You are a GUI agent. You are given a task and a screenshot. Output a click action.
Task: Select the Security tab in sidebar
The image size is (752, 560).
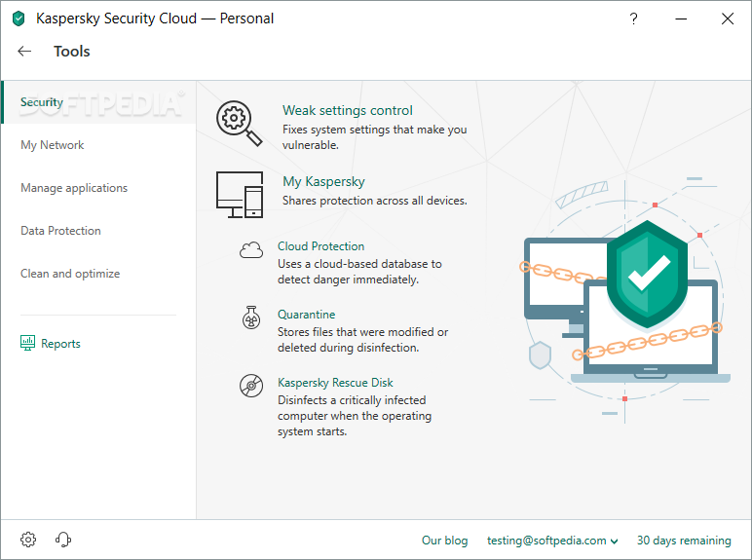pos(98,102)
